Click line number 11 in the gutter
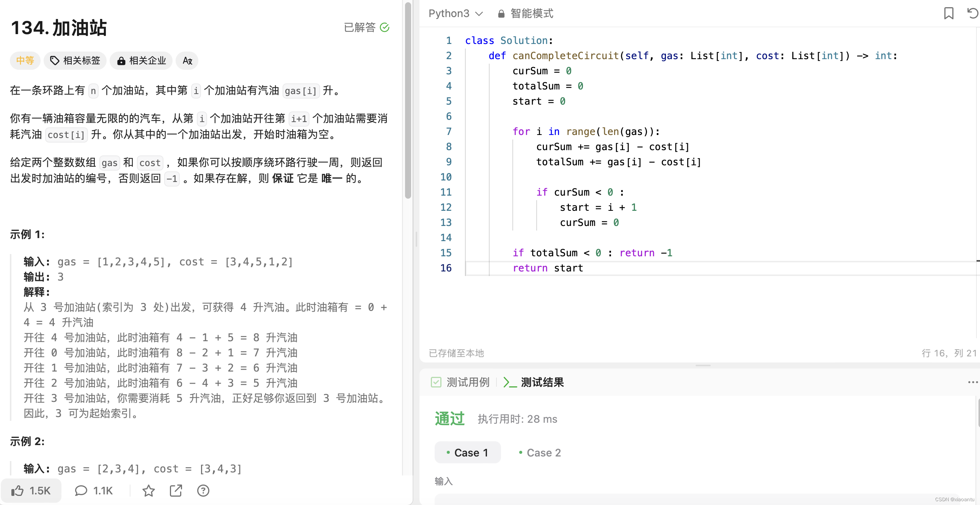The width and height of the screenshot is (980, 505). tap(446, 192)
